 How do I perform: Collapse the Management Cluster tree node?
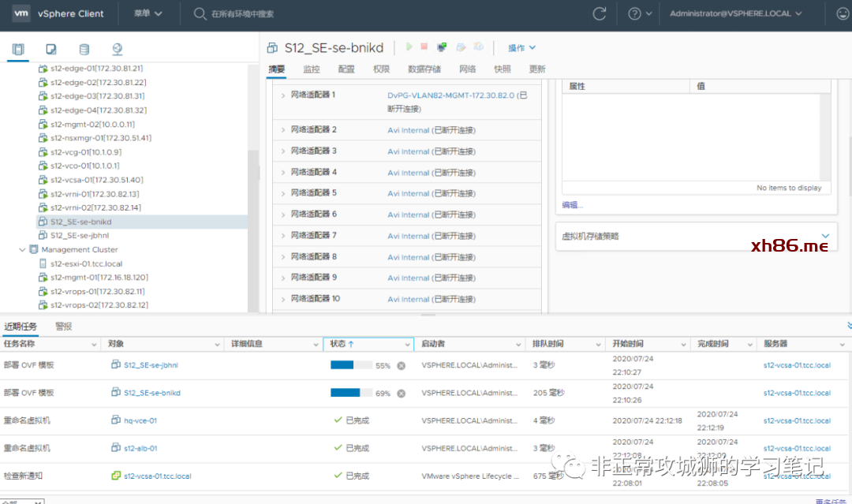pos(22,249)
